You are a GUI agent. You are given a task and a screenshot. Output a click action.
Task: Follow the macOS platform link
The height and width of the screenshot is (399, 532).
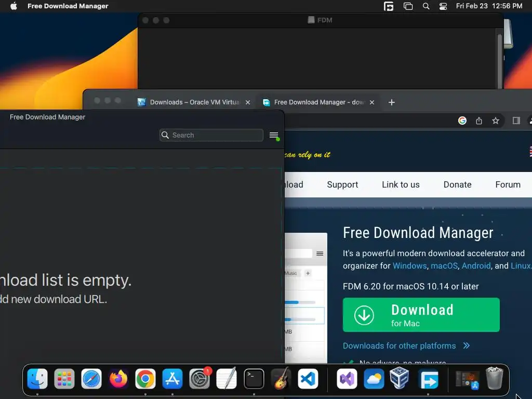click(x=444, y=265)
